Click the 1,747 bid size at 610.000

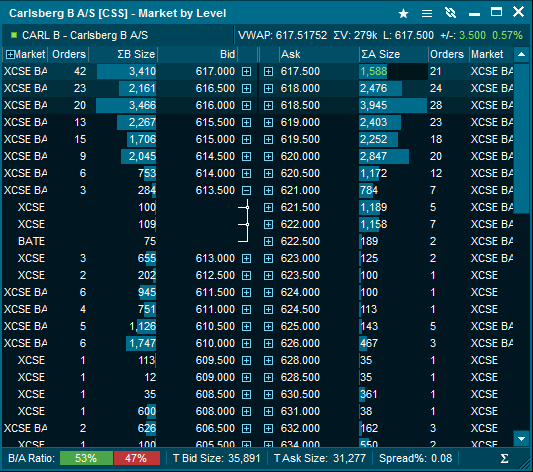tap(142, 343)
